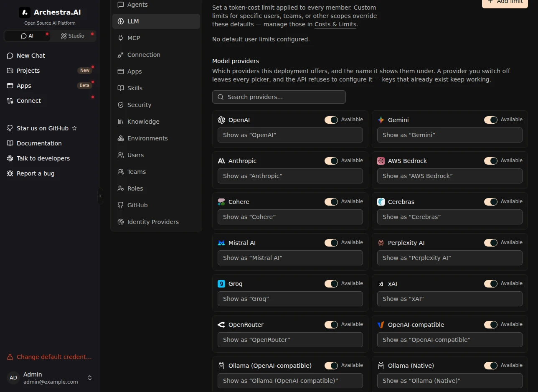Click the Projects folder icon
Image resolution: width=538 pixels, height=392 pixels.
coord(10,71)
